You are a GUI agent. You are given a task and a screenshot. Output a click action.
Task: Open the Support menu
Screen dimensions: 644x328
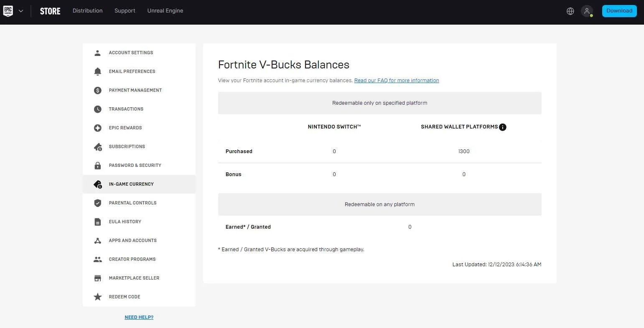coord(125,11)
